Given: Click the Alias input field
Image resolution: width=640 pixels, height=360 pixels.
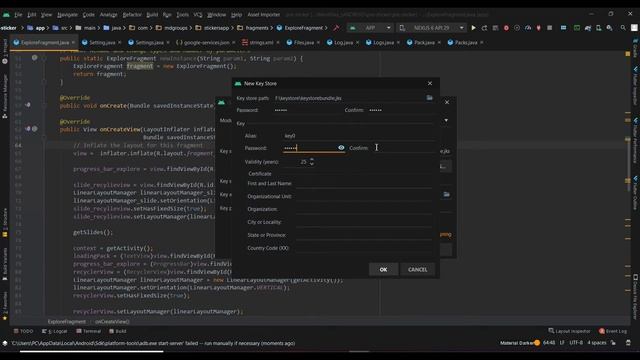Looking at the screenshot, I should click(358, 136).
